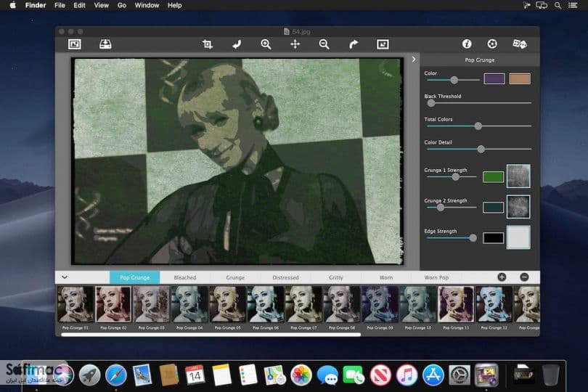Click the random dice icon
588x392 pixels.
click(519, 44)
